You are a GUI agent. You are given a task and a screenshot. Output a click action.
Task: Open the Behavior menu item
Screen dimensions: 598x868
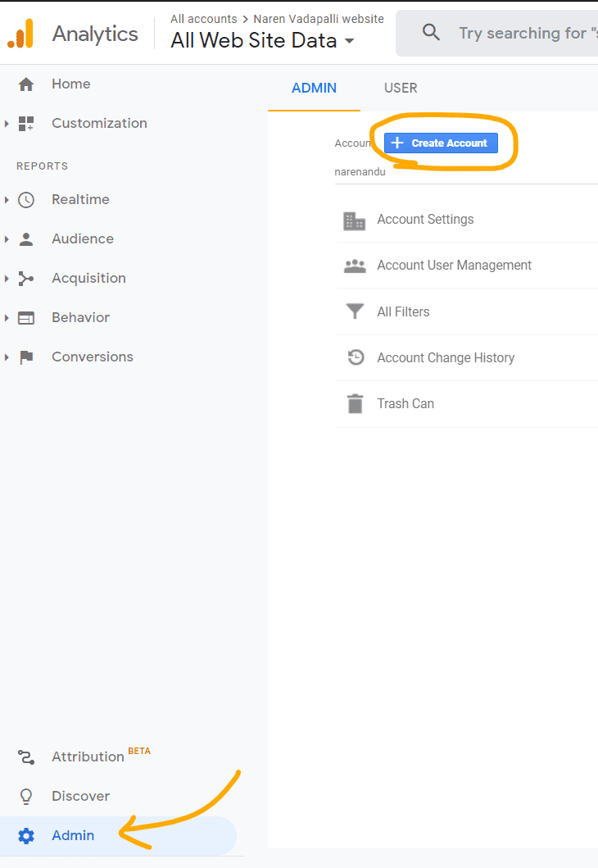tap(81, 317)
